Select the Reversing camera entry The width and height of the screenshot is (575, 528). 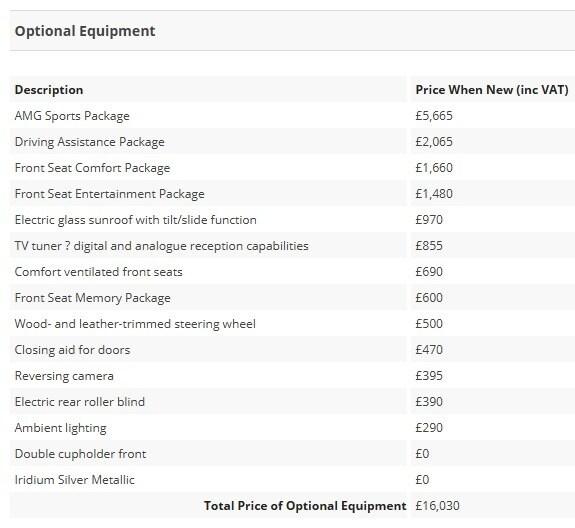point(64,376)
